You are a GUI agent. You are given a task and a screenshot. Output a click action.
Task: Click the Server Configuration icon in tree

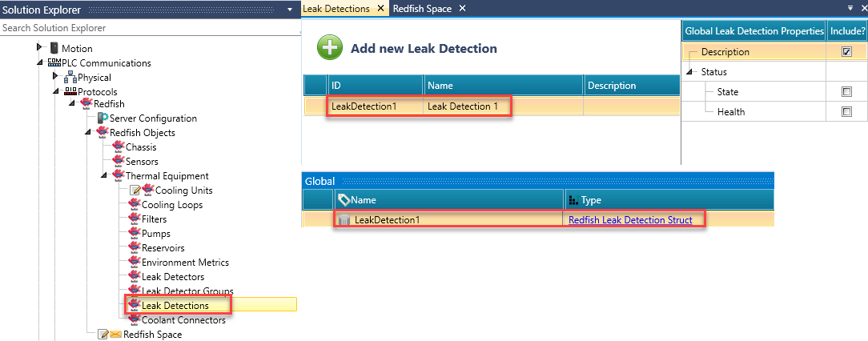102,118
